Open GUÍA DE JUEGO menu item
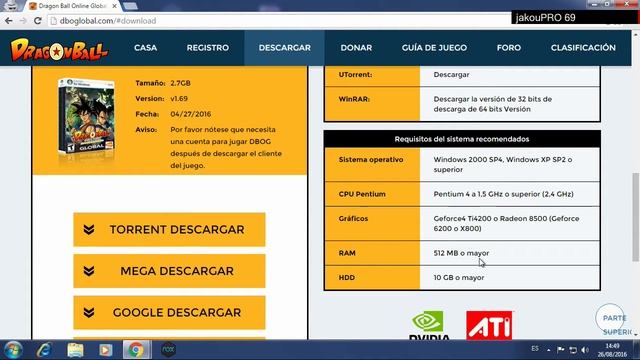 pos(434,48)
